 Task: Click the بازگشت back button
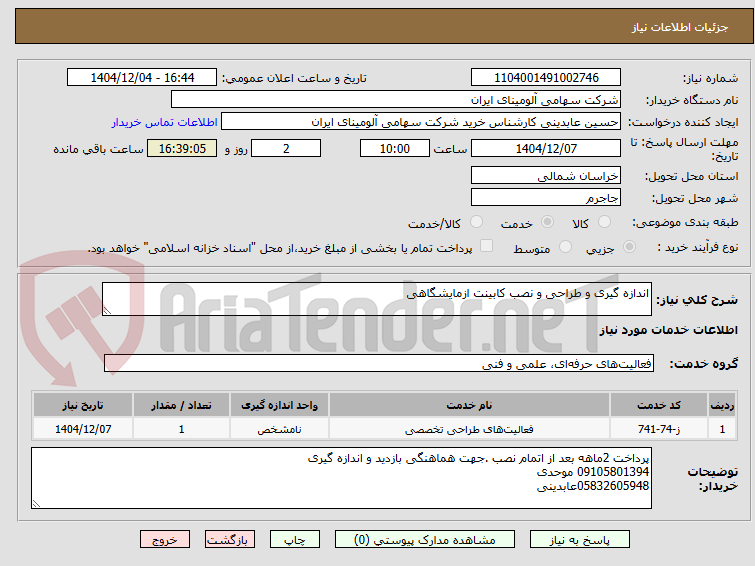(x=230, y=540)
